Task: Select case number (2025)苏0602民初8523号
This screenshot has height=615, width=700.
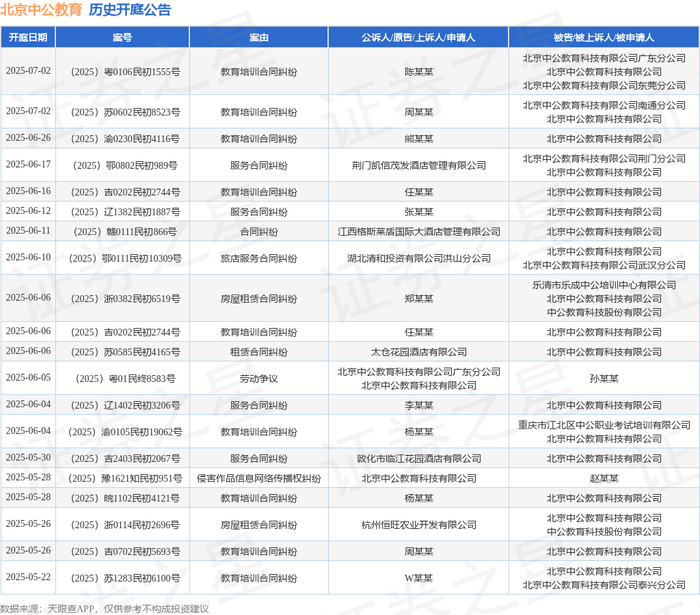Action: coord(126,112)
